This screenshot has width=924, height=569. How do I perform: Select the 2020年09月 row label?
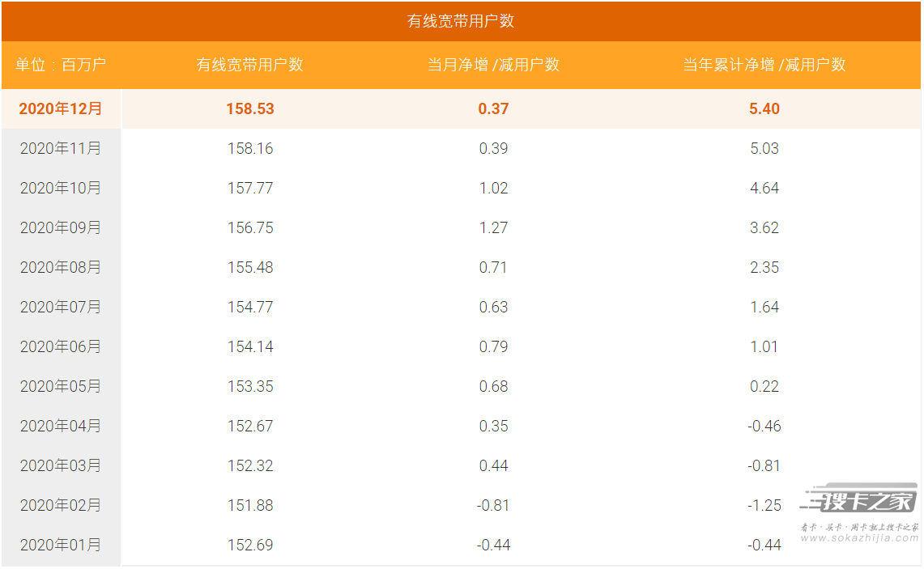coord(61,227)
